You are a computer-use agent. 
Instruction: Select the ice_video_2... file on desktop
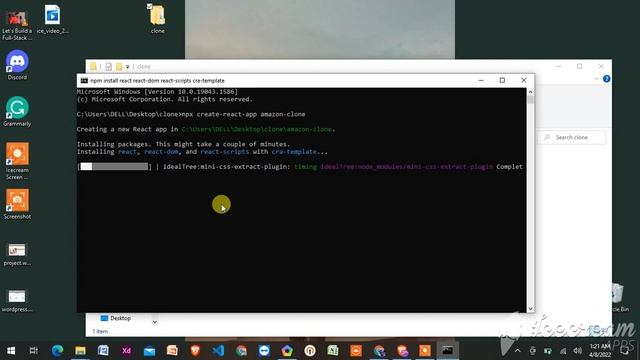coord(52,19)
